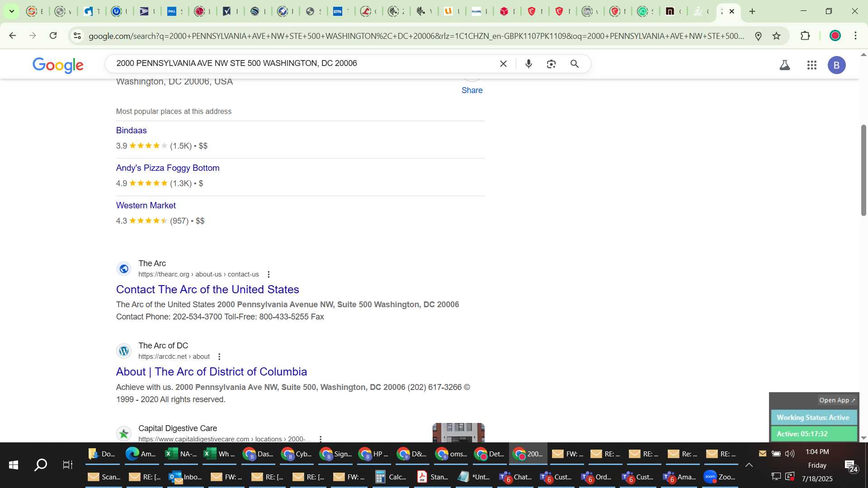Click location pin icon in address bar
Viewport: 868px width, 488px height.
(x=759, y=36)
